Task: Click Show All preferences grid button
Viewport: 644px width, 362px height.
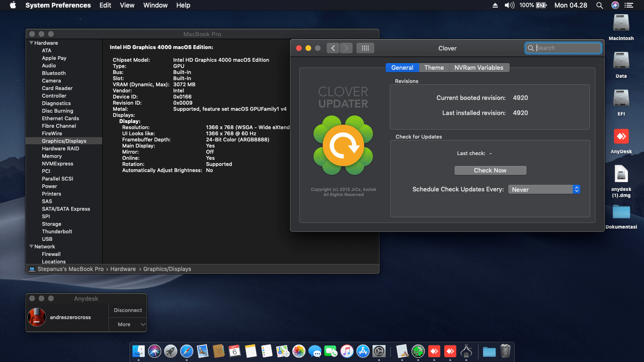Action: pyautogui.click(x=365, y=48)
